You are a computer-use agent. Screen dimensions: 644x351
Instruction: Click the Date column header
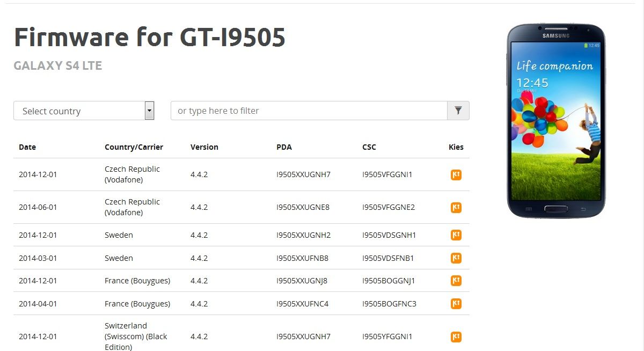coord(27,147)
